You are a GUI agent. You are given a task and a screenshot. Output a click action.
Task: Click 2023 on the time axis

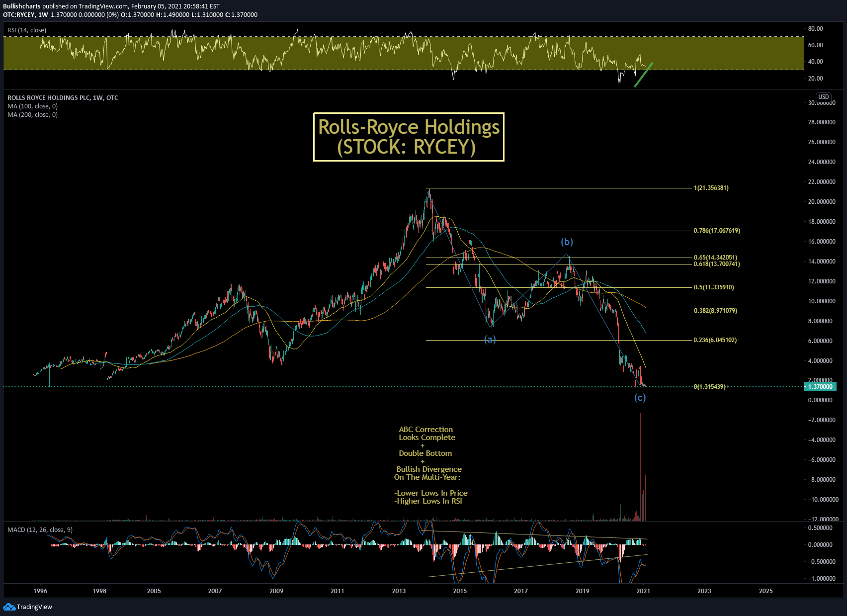click(x=704, y=591)
